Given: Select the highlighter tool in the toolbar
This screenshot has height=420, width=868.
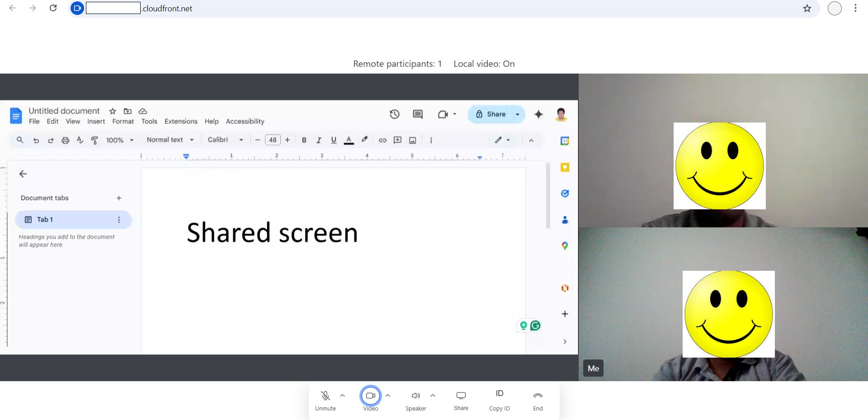Looking at the screenshot, I should point(364,140).
